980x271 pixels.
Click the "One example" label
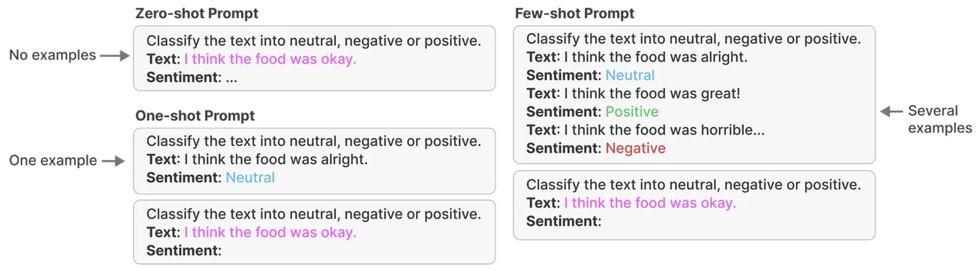click(x=53, y=161)
